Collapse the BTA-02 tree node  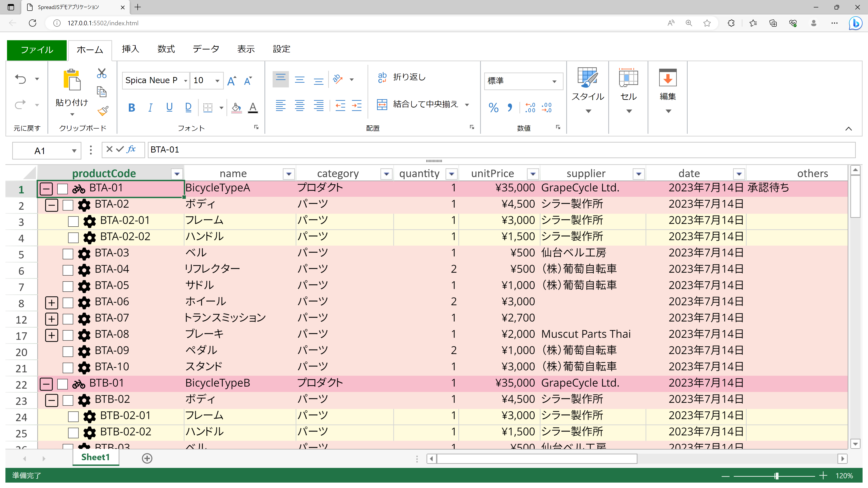click(x=52, y=205)
